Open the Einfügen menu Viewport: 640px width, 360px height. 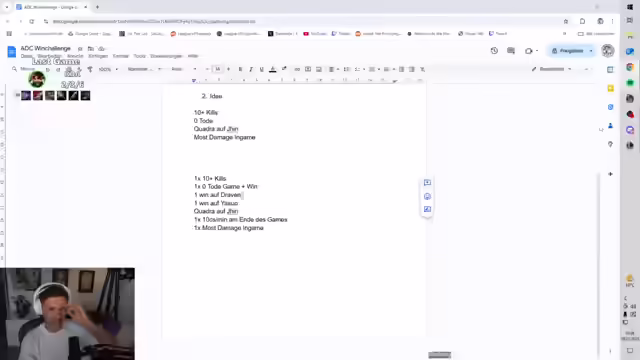(98, 56)
